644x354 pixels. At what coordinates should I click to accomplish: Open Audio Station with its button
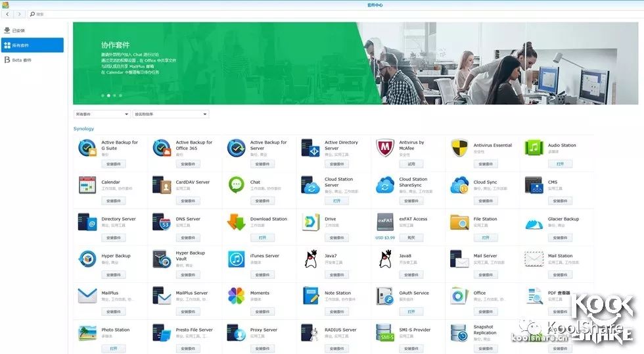pyautogui.click(x=560, y=164)
